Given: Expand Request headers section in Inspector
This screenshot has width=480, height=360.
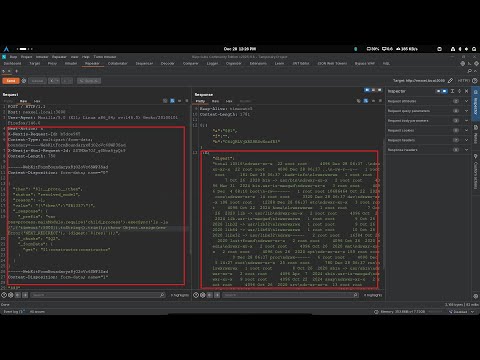Looking at the screenshot, I should click(x=428, y=140).
